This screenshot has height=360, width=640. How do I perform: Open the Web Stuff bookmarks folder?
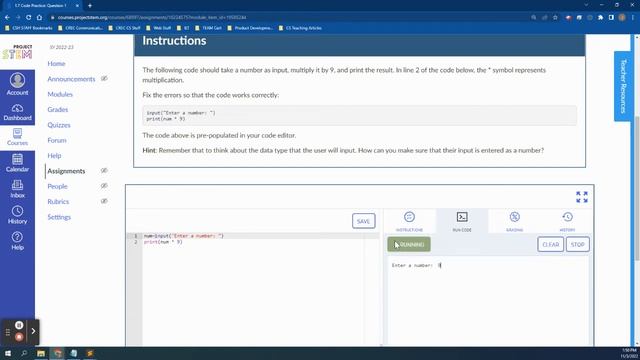click(x=158, y=28)
